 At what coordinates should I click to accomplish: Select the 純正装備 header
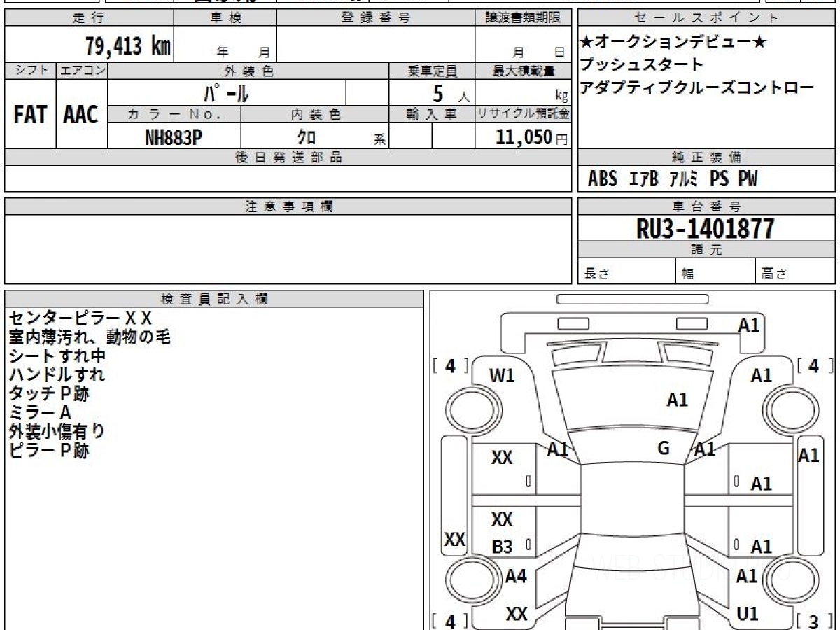coord(706,157)
